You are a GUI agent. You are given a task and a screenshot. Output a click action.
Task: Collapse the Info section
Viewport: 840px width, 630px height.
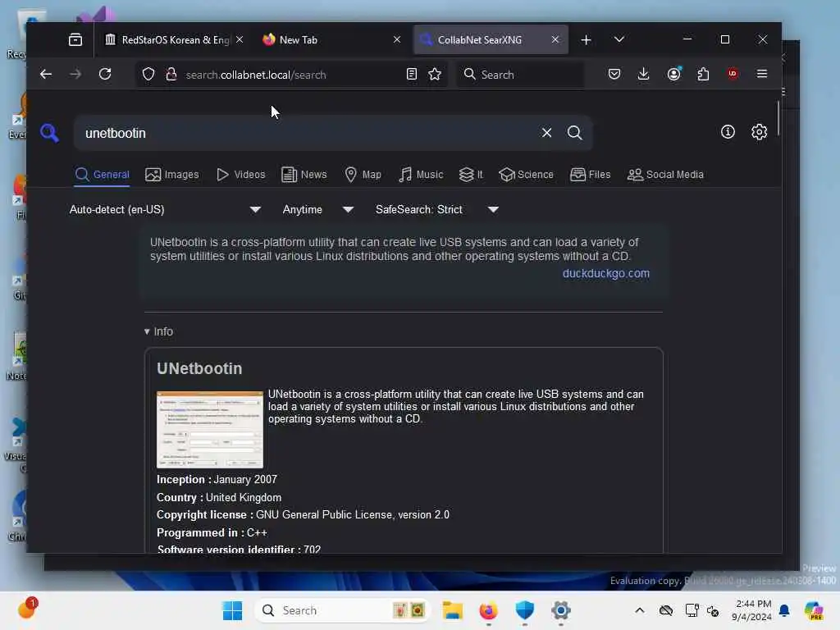pos(158,331)
